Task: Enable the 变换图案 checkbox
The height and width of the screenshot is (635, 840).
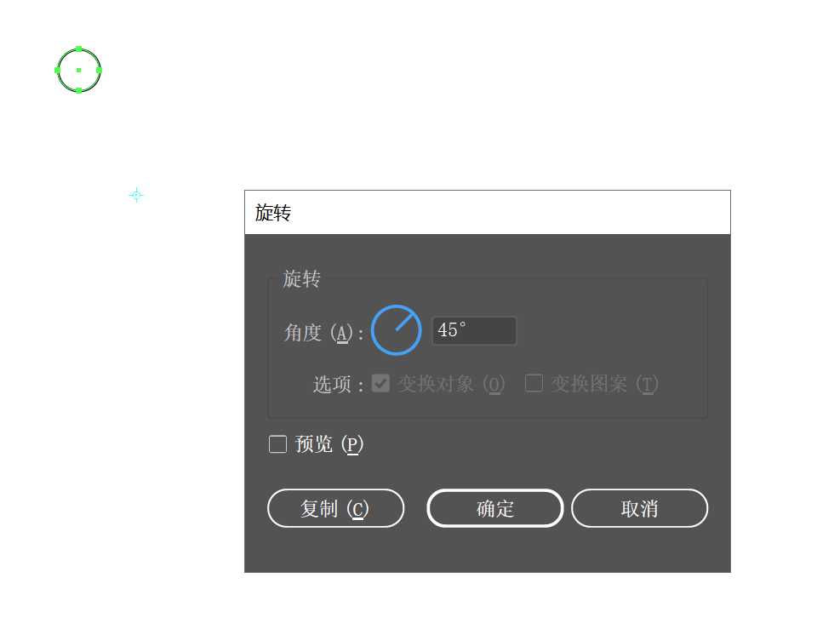Action: point(534,383)
